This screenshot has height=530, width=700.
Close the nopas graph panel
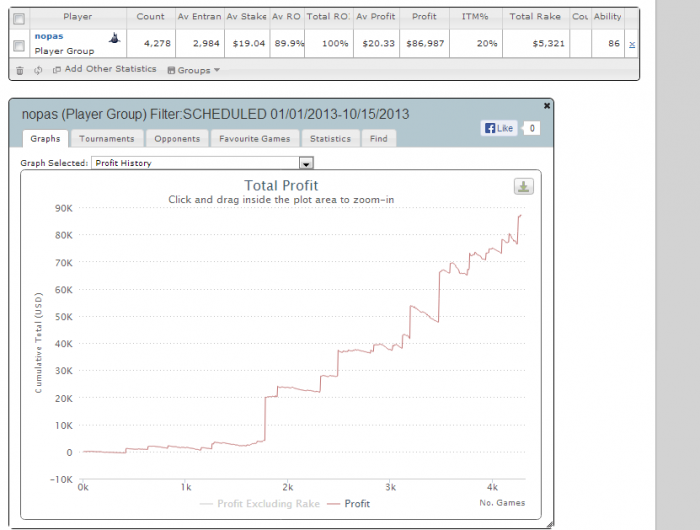pyautogui.click(x=547, y=106)
